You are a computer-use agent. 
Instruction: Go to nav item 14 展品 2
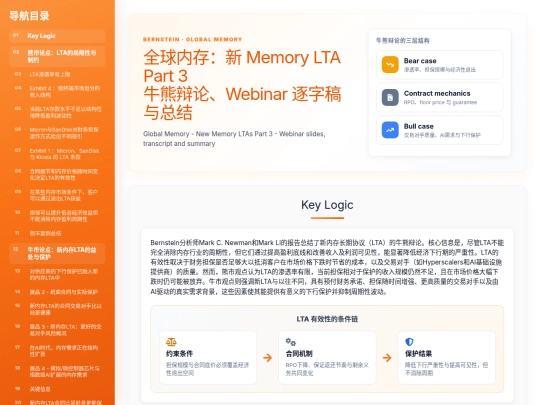[57, 292]
